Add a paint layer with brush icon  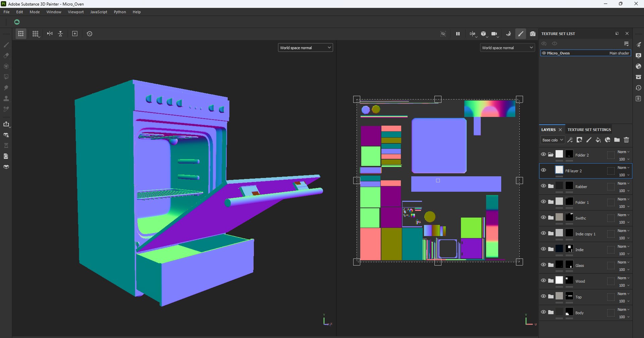[x=589, y=140]
